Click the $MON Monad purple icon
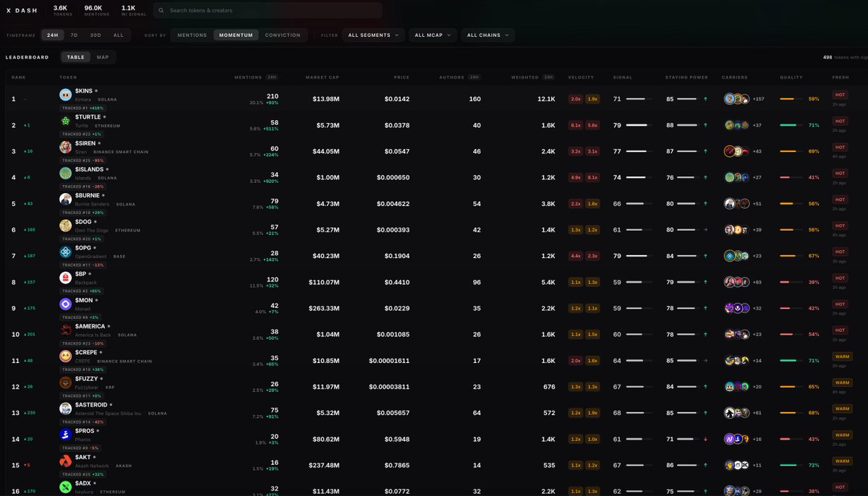Viewport: 868px width, 496px height. pyautogui.click(x=66, y=304)
